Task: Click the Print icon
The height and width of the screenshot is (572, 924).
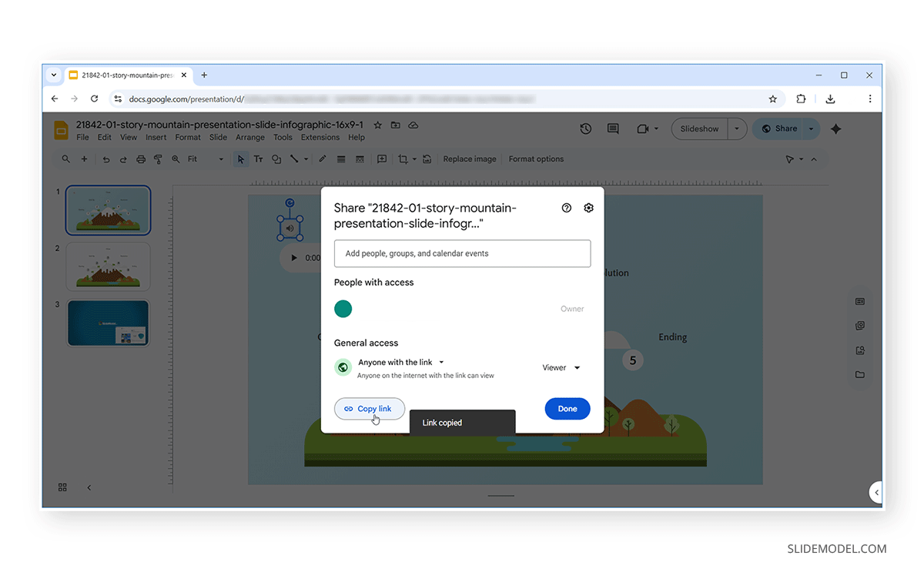Action: point(141,159)
